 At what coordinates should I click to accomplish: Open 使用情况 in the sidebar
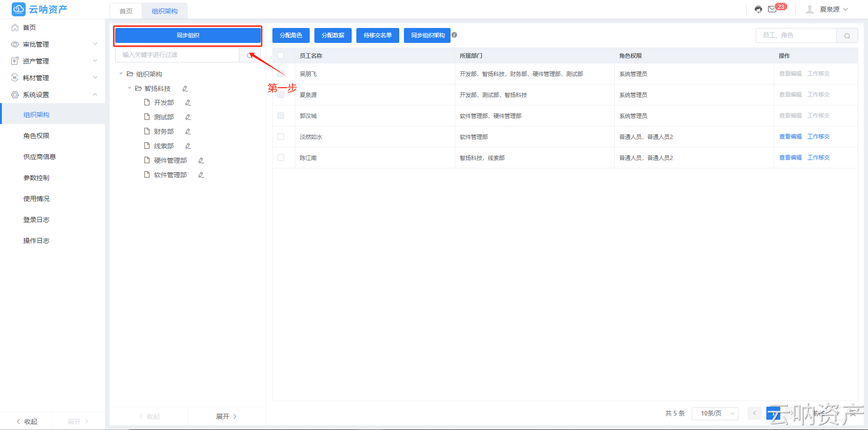pos(36,199)
